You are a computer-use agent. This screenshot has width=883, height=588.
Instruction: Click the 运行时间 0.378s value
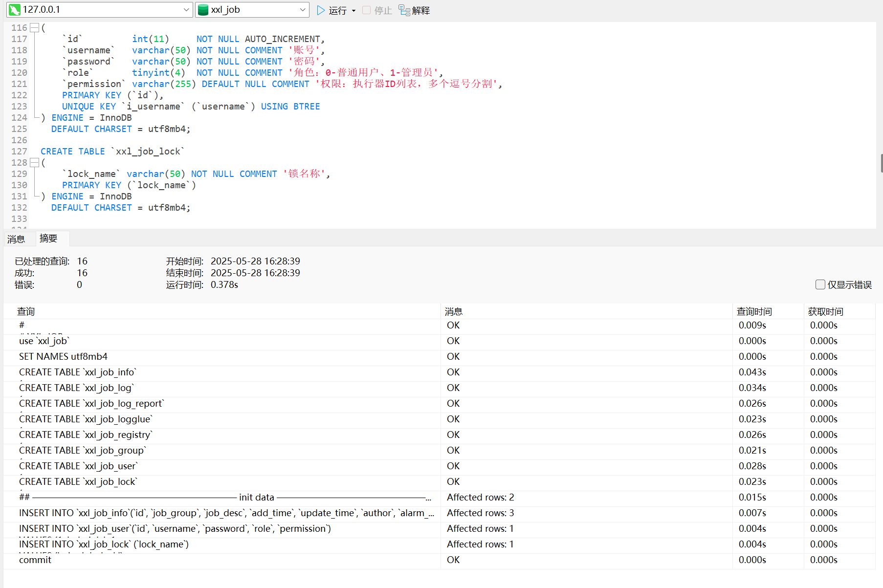coord(224,284)
